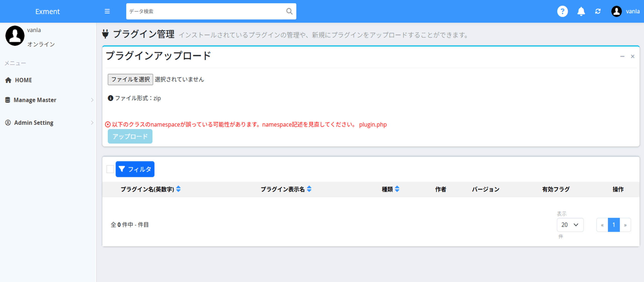Close the プラグインアップロード panel
Screen dimensions: 644x282
[632, 56]
